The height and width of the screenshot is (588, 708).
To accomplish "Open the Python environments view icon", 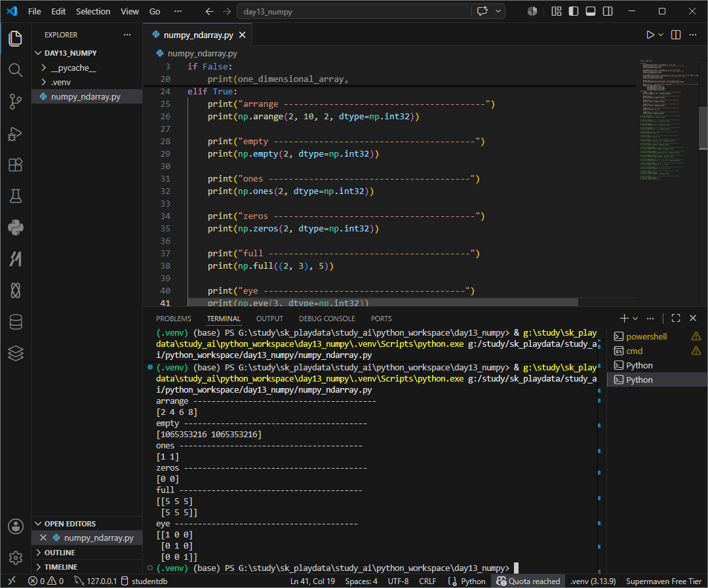I will 15,227.
